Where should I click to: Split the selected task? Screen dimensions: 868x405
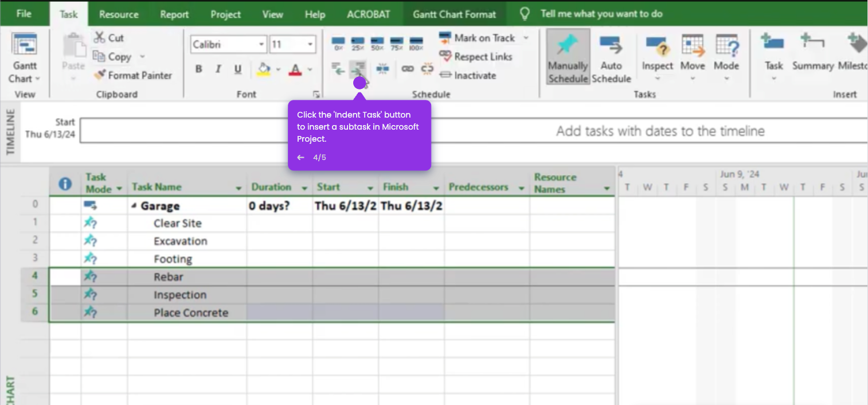coord(382,69)
